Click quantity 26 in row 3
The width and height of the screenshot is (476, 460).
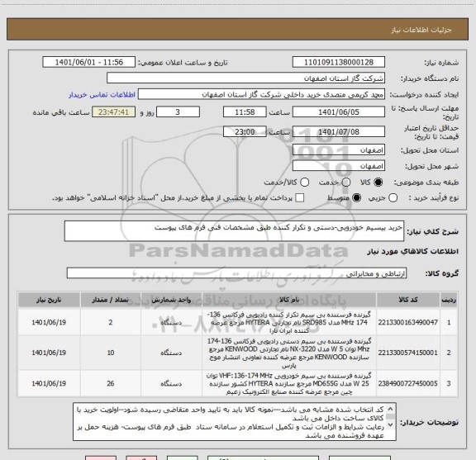click(111, 383)
